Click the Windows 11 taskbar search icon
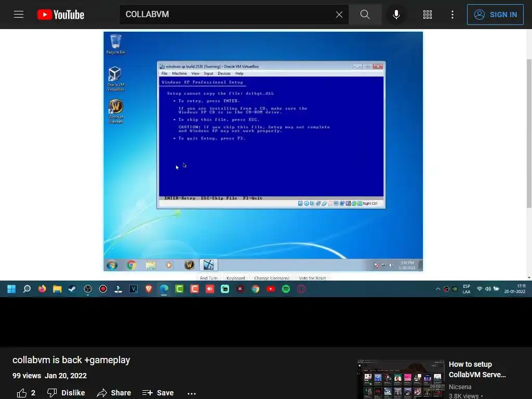The width and height of the screenshot is (532, 399). 27,289
